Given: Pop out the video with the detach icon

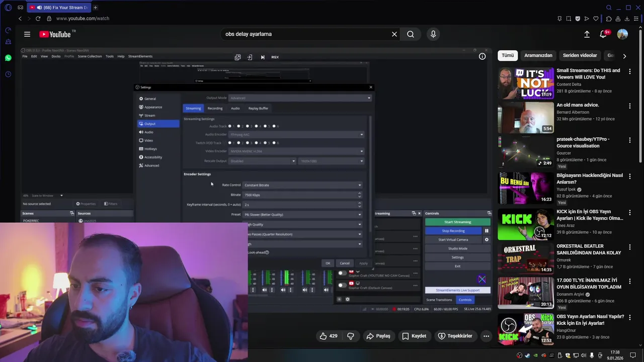Looking at the screenshot, I should 237,57.
